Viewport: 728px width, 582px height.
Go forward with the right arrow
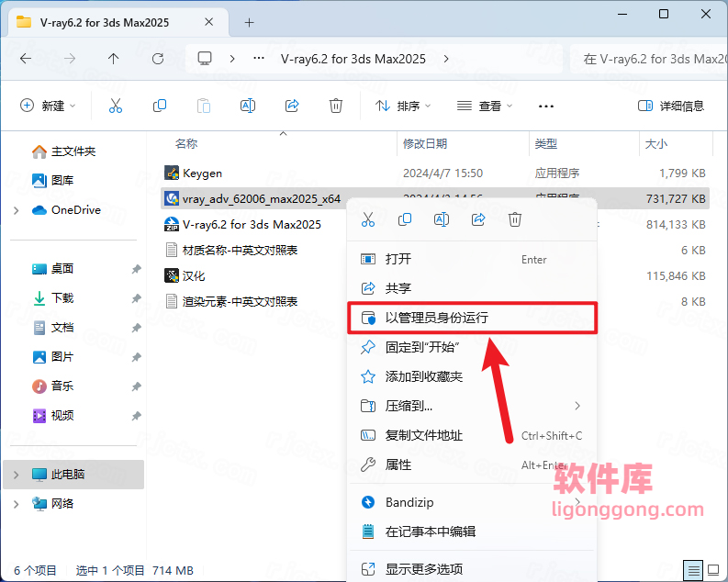coord(70,59)
